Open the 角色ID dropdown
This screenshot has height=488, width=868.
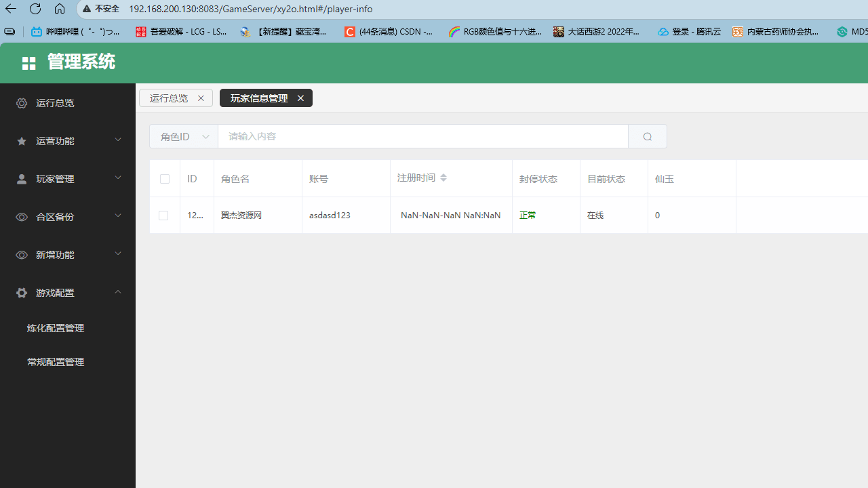click(x=183, y=136)
